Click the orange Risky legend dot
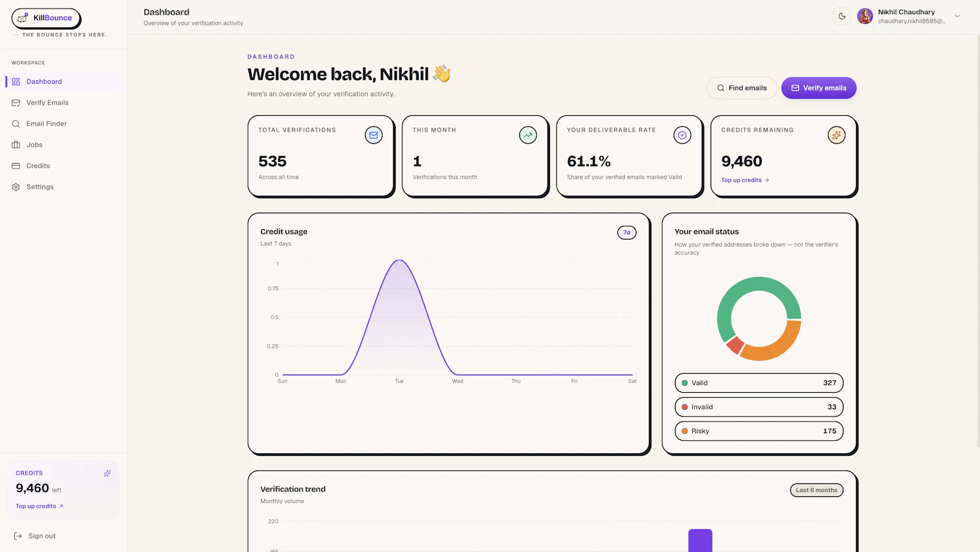980x552 pixels. (685, 431)
